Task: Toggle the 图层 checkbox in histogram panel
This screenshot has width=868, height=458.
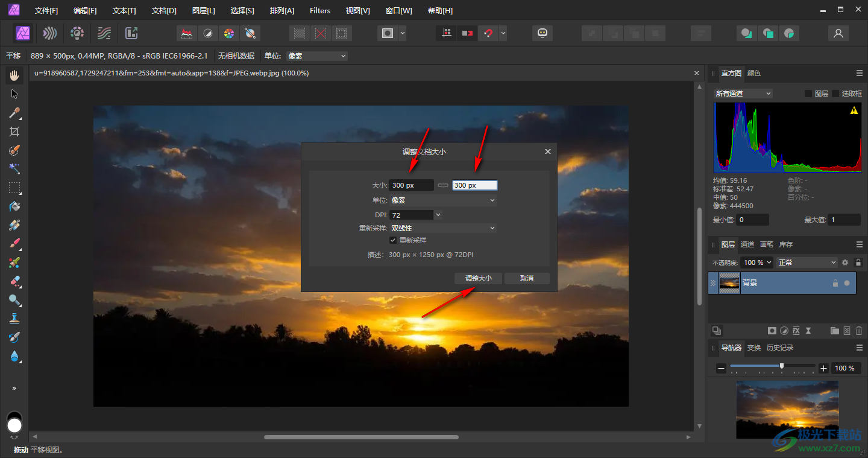Action: [x=808, y=94]
